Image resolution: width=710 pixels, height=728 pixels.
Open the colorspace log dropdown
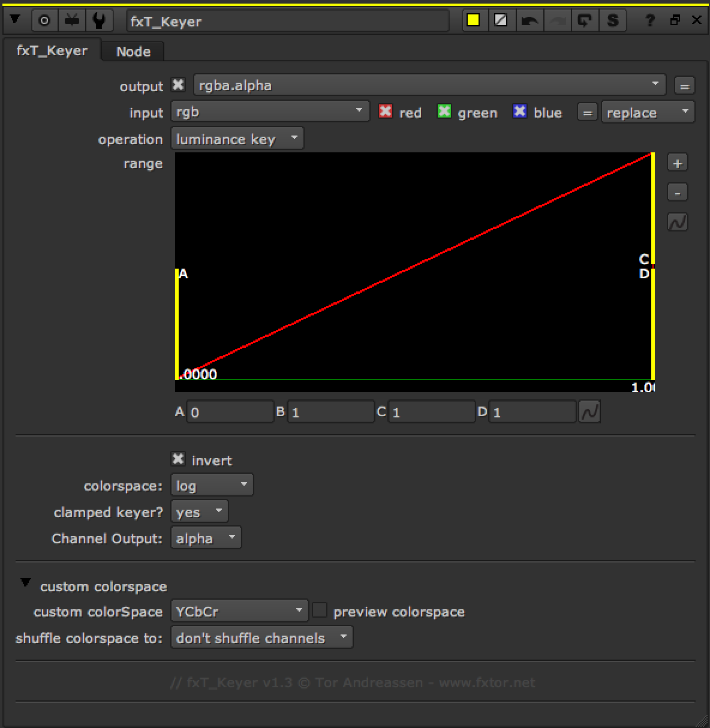click(x=212, y=485)
